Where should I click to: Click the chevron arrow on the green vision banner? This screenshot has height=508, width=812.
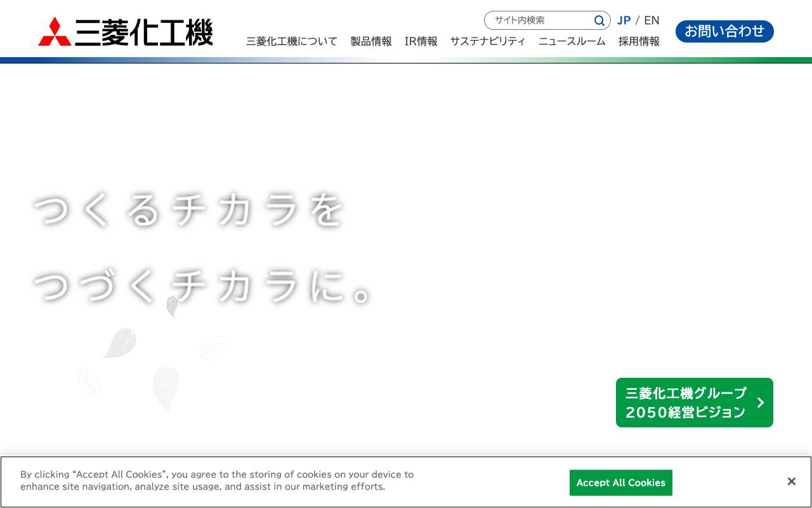760,402
